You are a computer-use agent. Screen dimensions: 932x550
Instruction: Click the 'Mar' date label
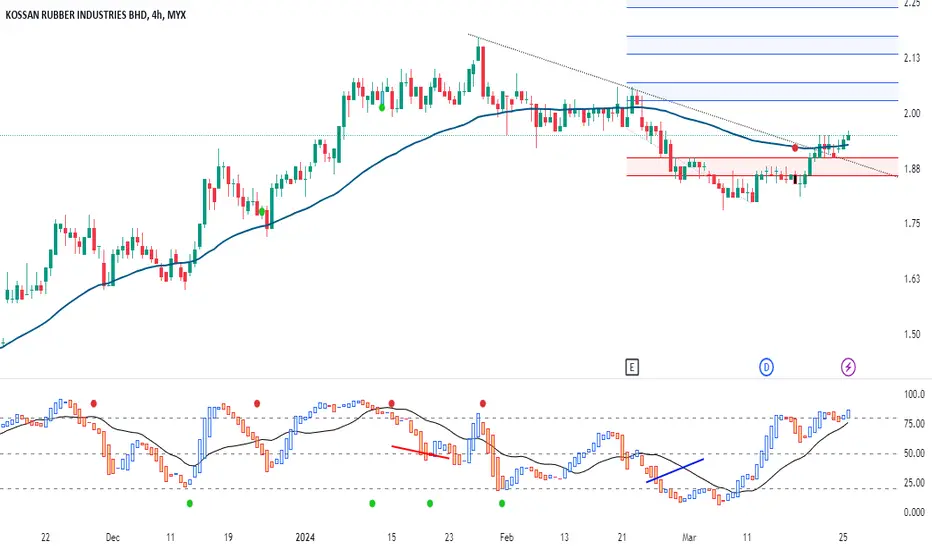[x=689, y=538]
